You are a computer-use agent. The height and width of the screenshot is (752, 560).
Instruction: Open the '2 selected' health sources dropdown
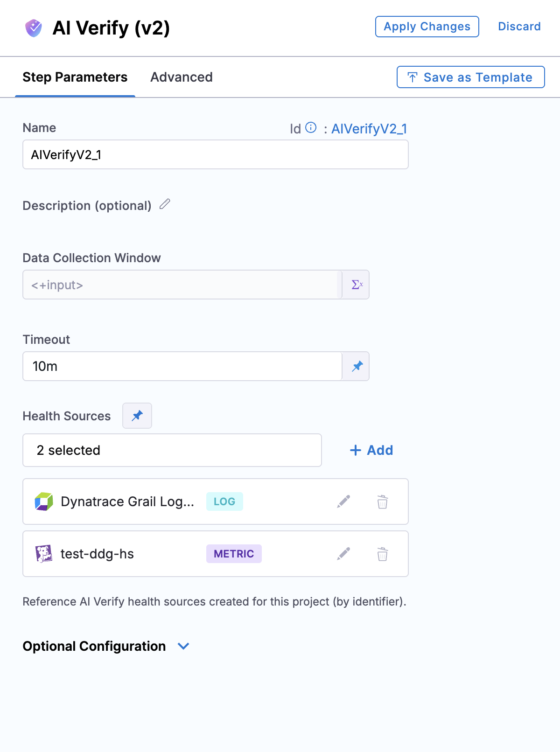point(172,450)
